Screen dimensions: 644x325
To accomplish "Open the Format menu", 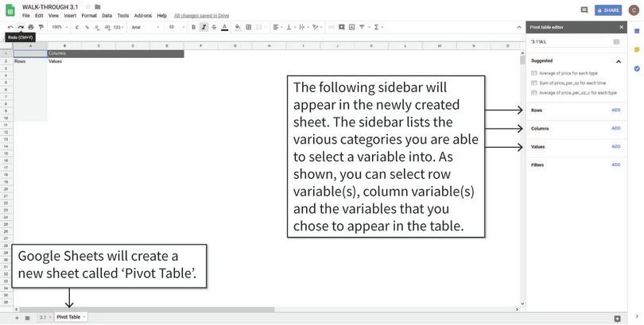I will tap(89, 16).
